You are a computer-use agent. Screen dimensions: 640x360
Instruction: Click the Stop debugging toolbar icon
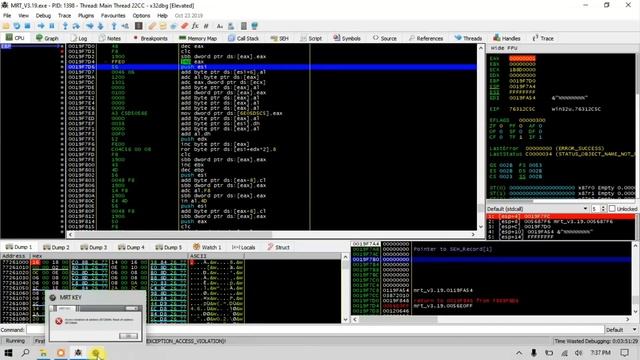tap(27, 26)
